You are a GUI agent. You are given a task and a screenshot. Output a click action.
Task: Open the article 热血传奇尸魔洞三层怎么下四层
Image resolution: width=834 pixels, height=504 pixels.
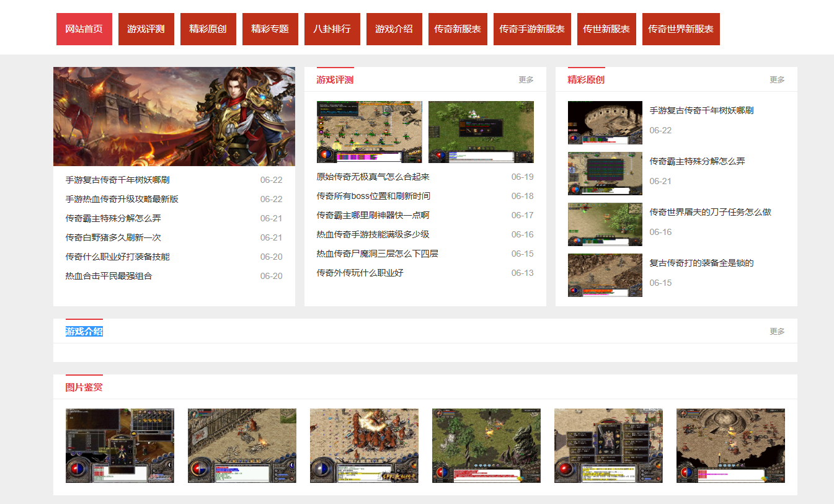[378, 254]
